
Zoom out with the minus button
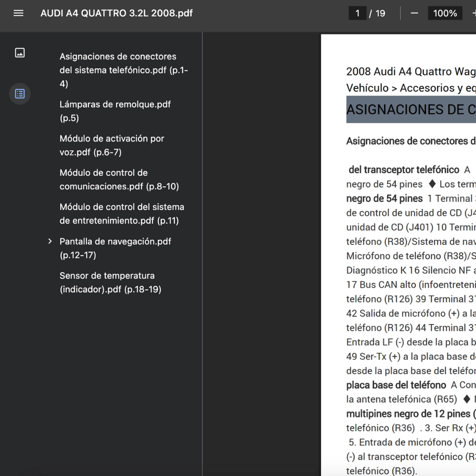click(x=414, y=13)
